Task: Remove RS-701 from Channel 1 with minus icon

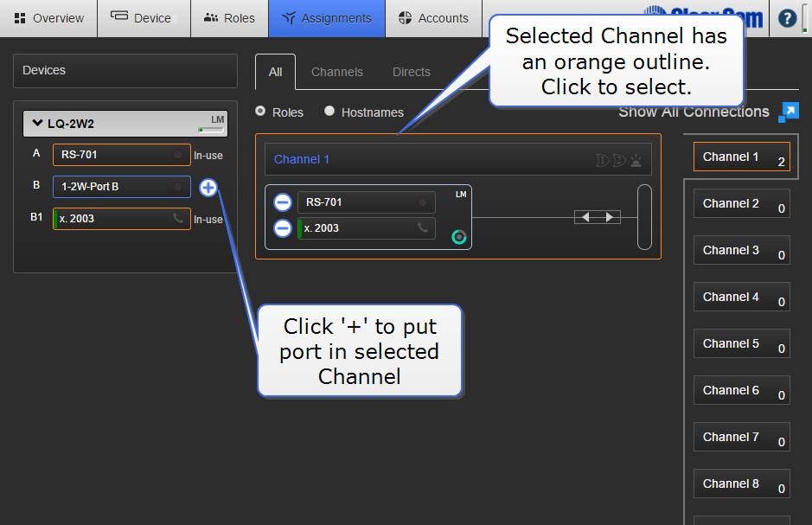Action: coord(283,202)
